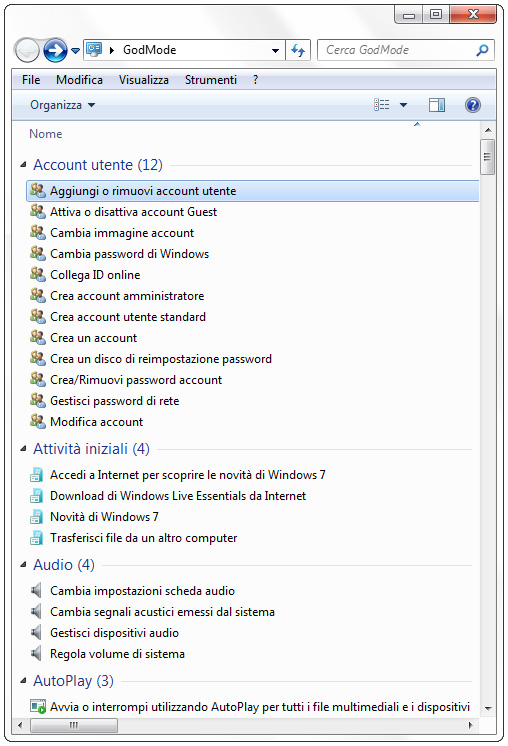This screenshot has height=746, width=508.
Task: Open the address bar history dropdown arrow
Action: coord(275,50)
